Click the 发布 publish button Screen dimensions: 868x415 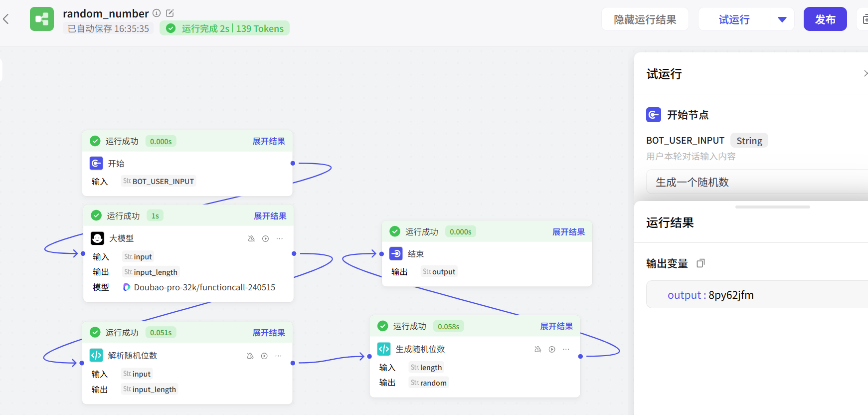pyautogui.click(x=825, y=19)
